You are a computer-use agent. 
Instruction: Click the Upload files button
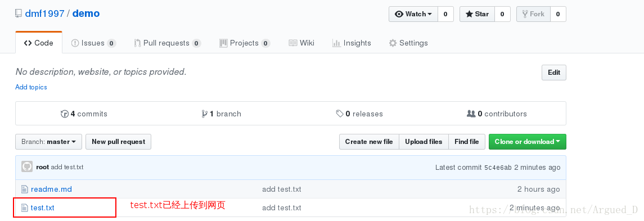click(x=424, y=142)
